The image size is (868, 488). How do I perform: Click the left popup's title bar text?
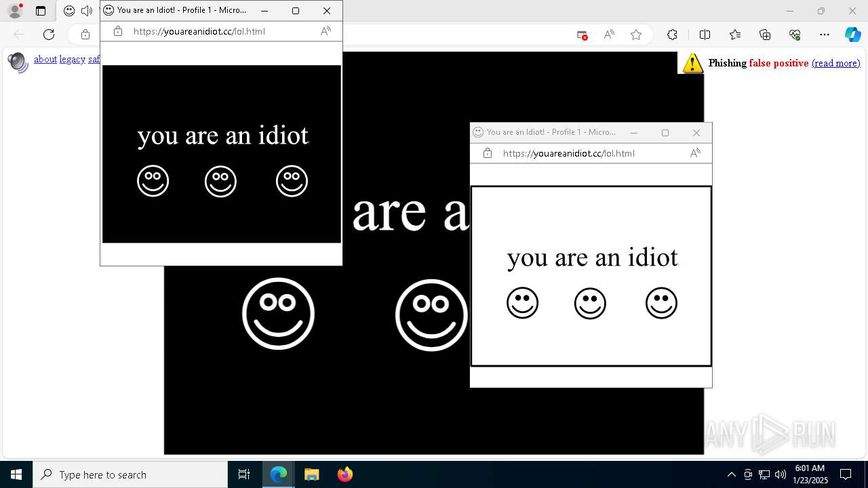pyautogui.click(x=182, y=10)
